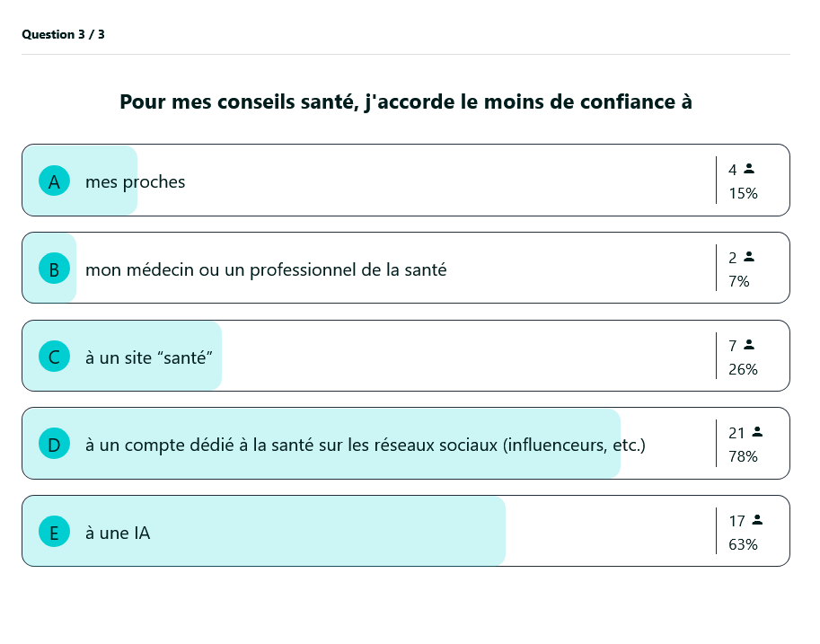
Task: Click the poll question heading text
Action: coord(406,102)
